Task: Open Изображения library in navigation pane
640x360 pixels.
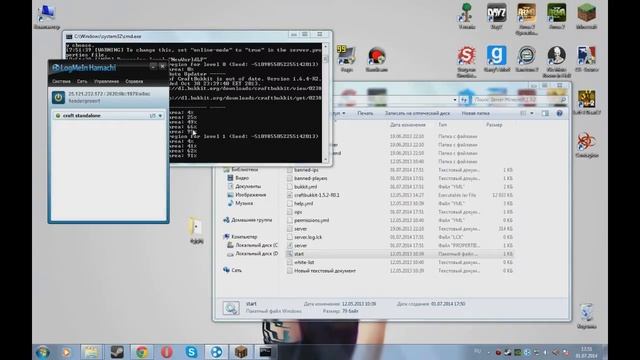Action: tap(251, 195)
